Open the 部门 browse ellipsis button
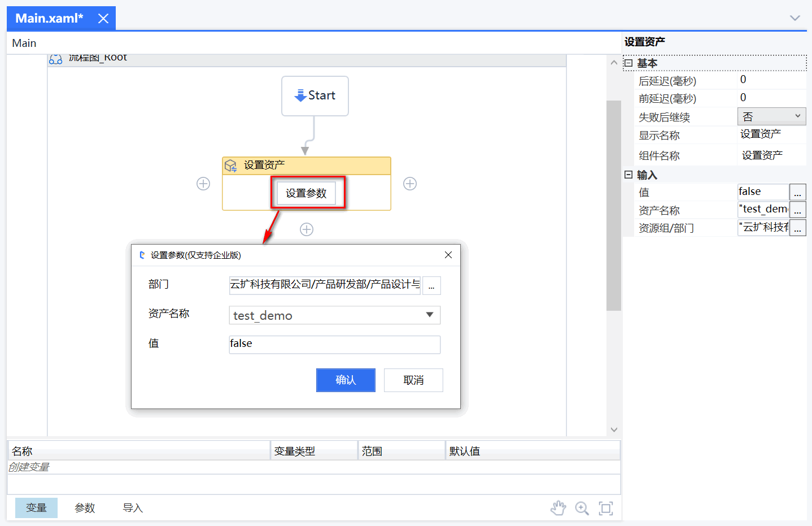This screenshot has width=812, height=526. pos(431,286)
